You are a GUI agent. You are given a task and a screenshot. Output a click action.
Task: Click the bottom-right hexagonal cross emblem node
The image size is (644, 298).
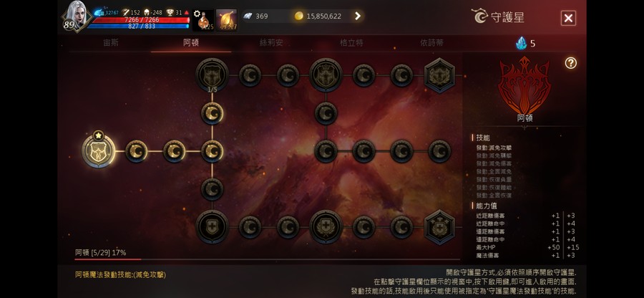click(x=439, y=227)
